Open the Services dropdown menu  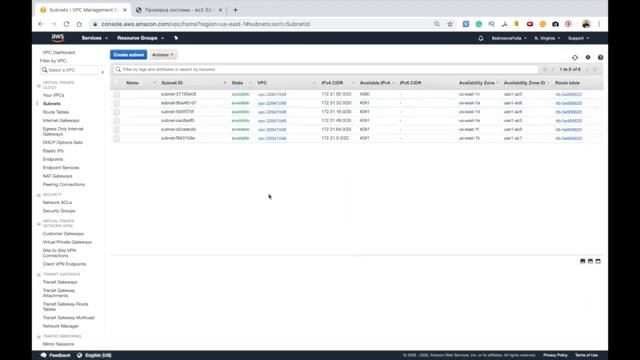click(x=95, y=38)
